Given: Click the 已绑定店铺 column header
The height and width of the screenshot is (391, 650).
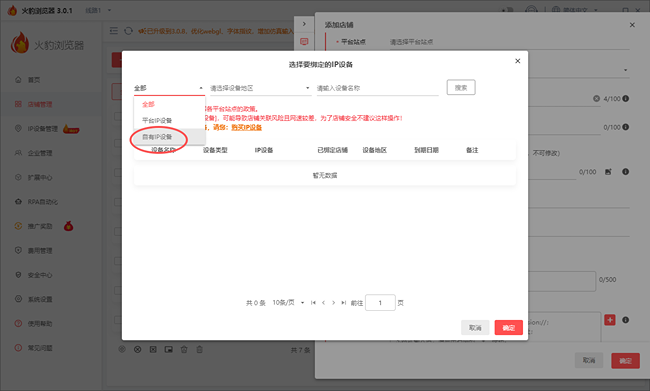Looking at the screenshot, I should 332,150.
